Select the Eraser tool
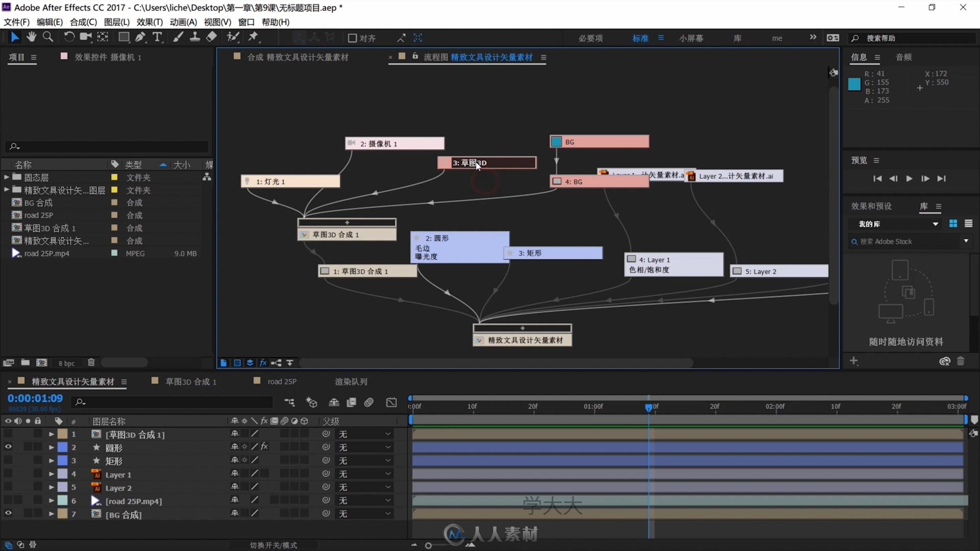Image resolution: width=980 pixels, height=551 pixels. click(211, 37)
